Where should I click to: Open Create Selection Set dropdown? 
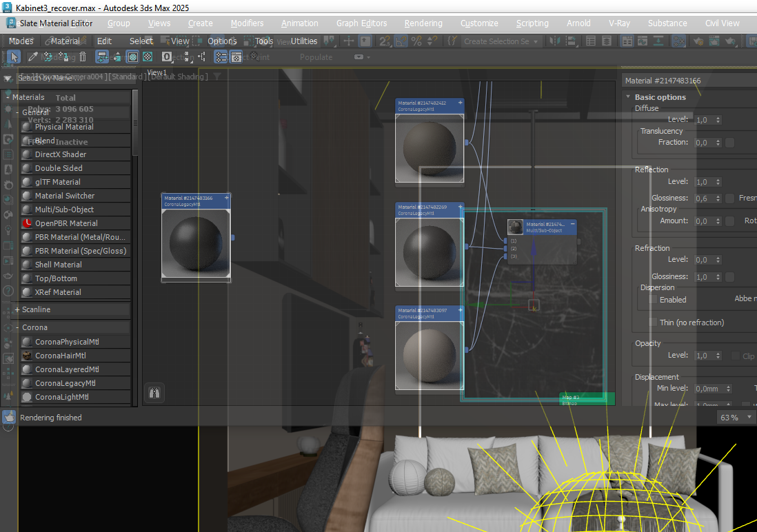[x=536, y=41]
